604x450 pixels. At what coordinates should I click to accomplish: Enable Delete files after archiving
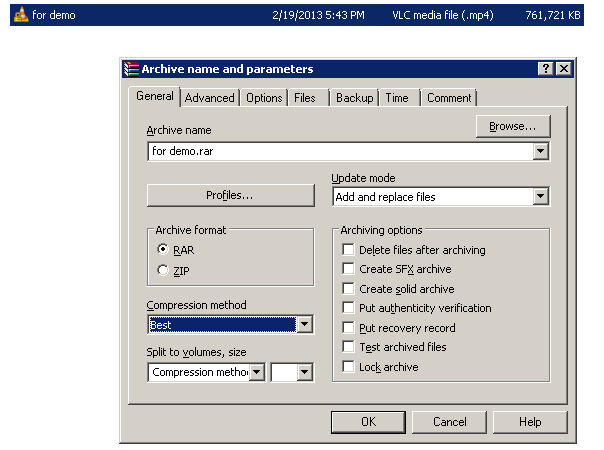(x=348, y=250)
